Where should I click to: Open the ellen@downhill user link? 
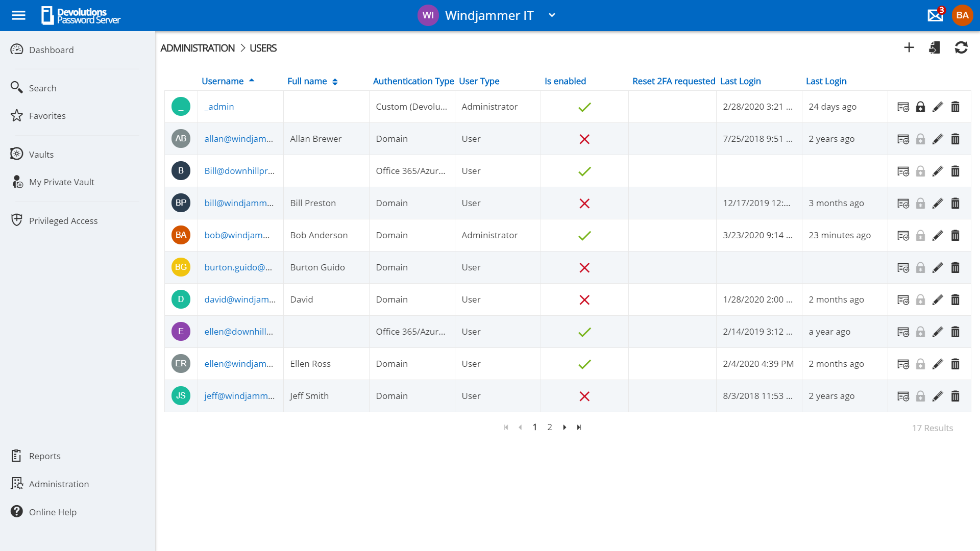tap(238, 332)
